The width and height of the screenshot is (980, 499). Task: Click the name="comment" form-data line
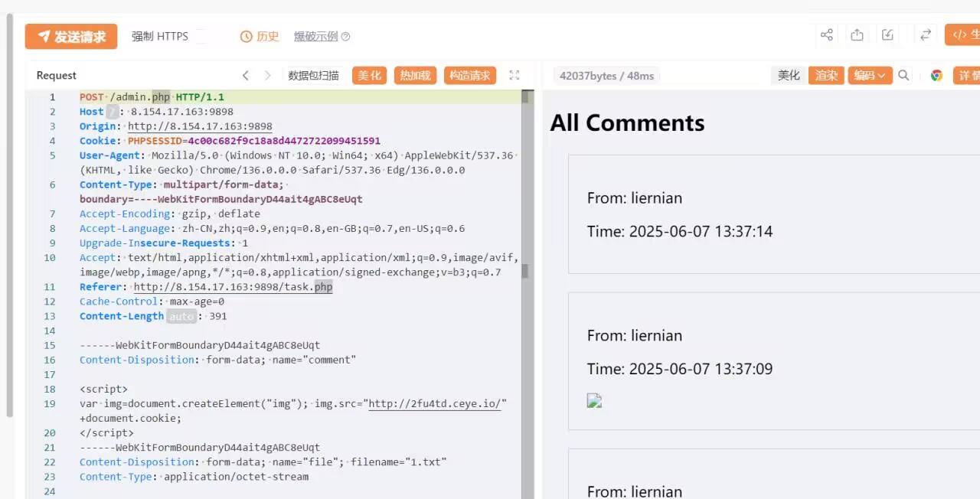click(x=218, y=360)
